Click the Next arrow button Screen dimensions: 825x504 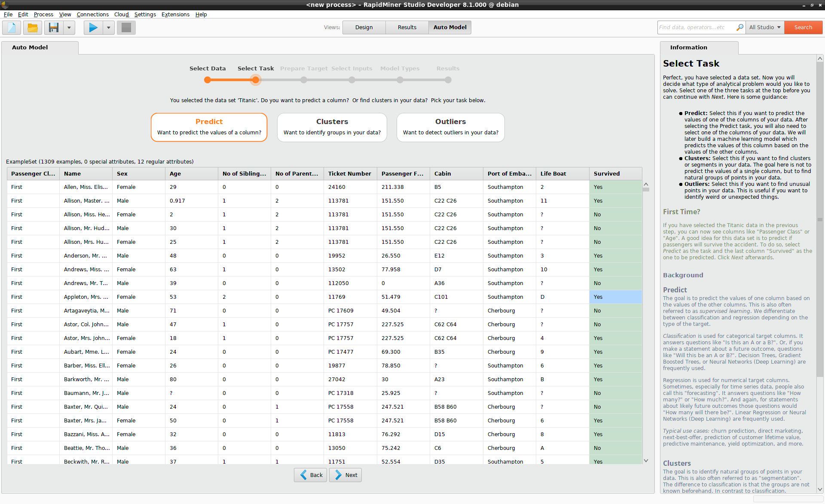pos(345,475)
